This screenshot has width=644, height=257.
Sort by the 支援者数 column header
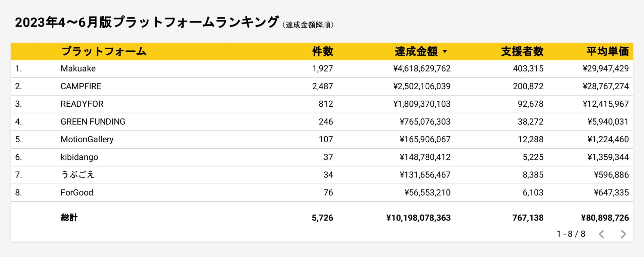coord(522,51)
